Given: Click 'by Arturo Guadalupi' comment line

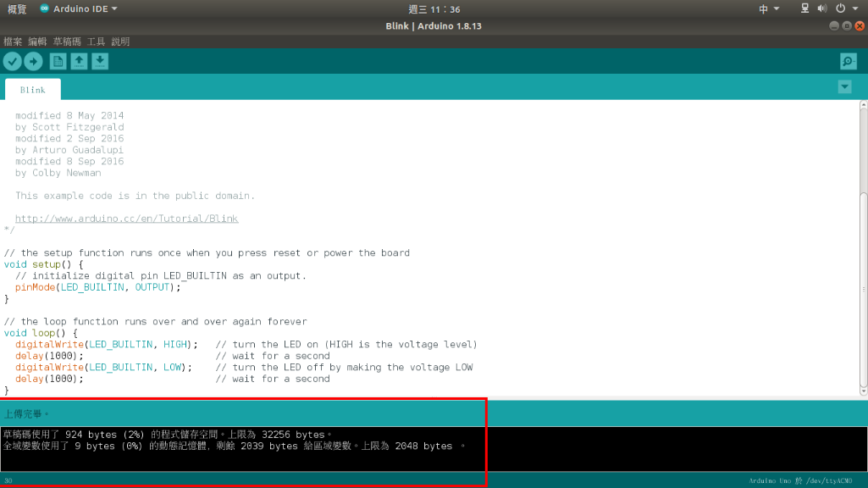Looking at the screenshot, I should tap(69, 150).
